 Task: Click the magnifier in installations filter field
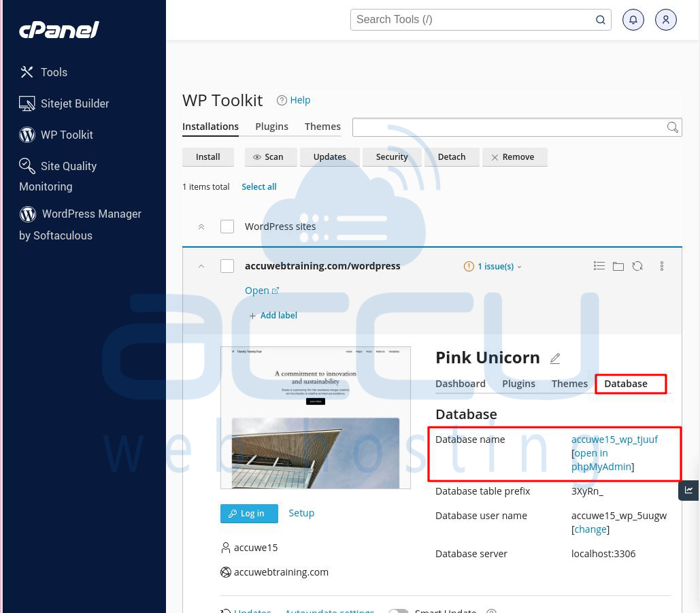(x=672, y=127)
